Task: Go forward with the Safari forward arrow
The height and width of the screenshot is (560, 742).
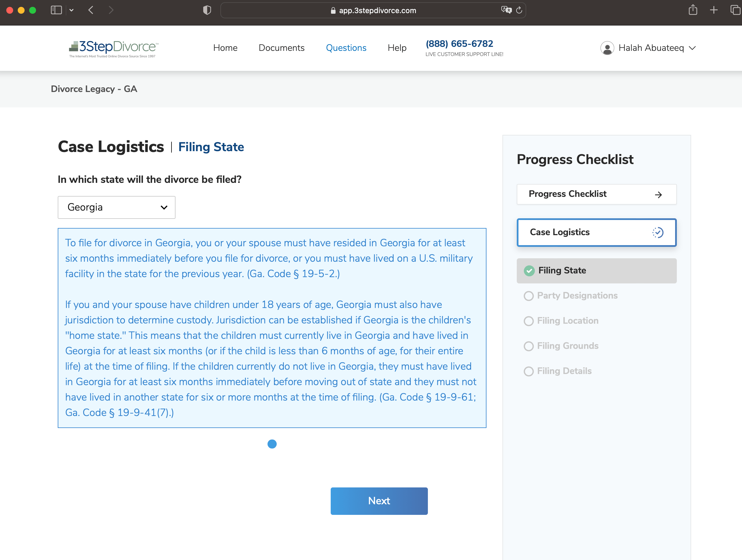Action: click(111, 10)
